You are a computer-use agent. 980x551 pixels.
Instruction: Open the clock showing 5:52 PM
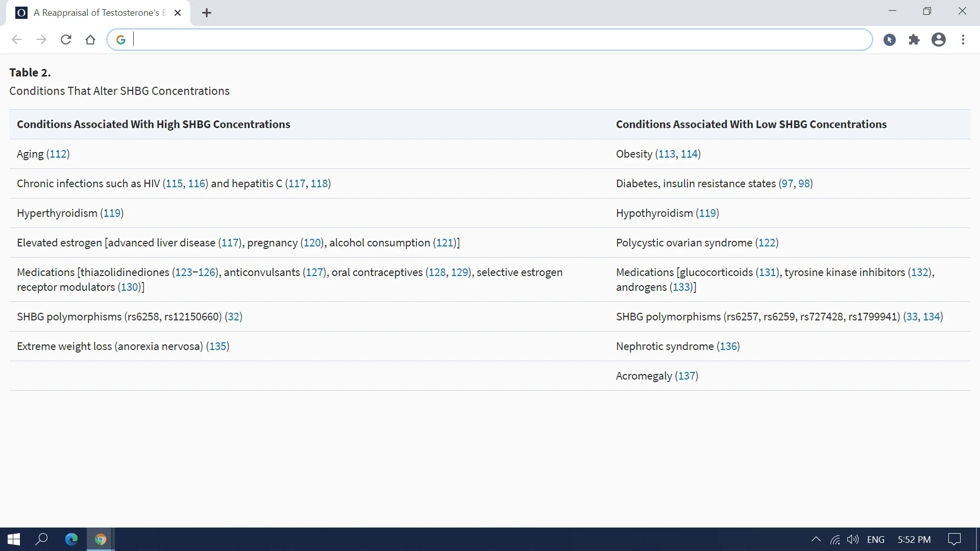tap(914, 539)
